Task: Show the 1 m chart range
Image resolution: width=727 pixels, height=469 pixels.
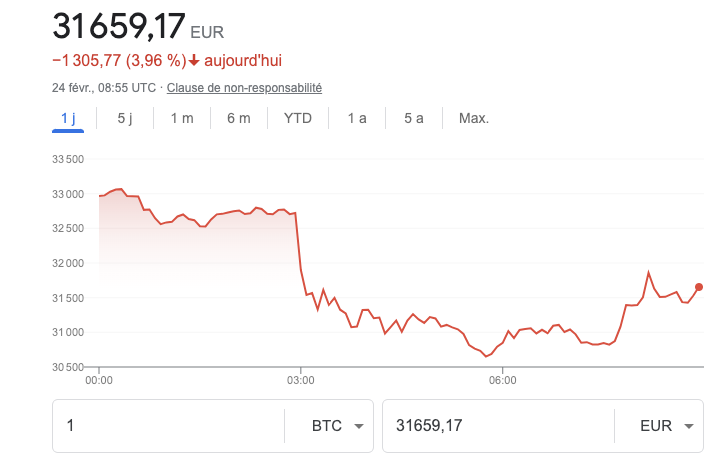Action: [x=182, y=118]
